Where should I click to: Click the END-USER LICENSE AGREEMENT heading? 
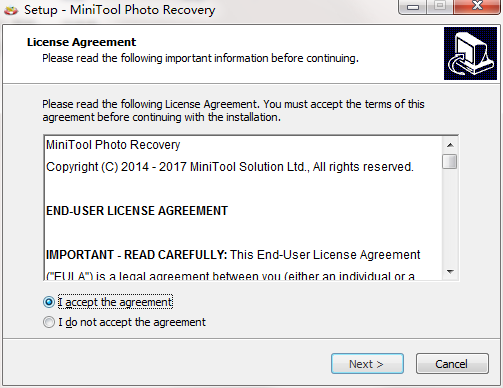coord(137,211)
